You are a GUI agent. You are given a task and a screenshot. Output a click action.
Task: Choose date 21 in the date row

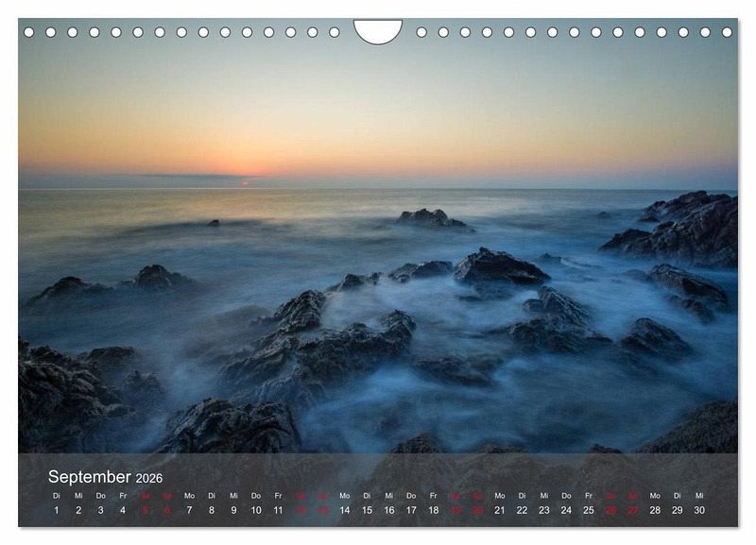pyautogui.click(x=499, y=510)
